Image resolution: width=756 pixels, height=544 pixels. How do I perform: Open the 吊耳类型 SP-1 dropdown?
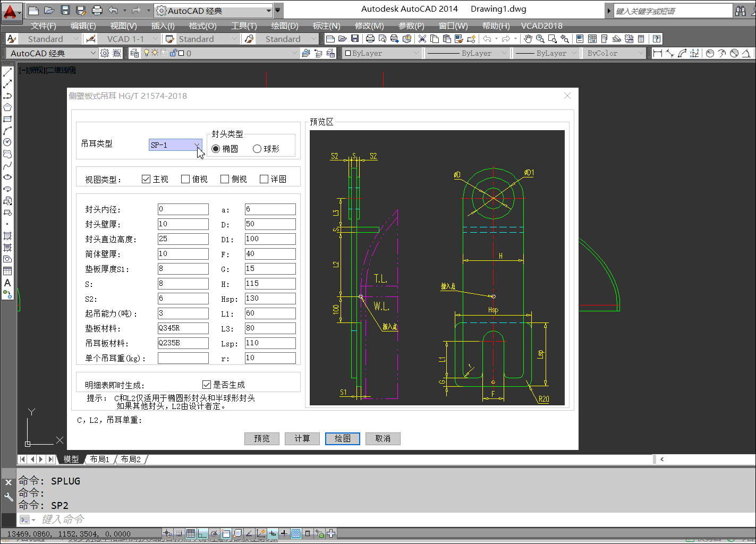tap(197, 145)
